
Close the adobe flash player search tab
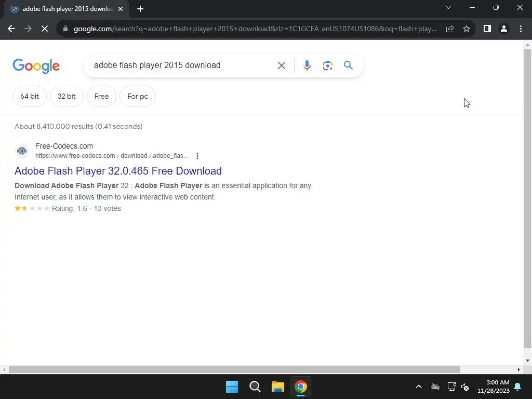pyautogui.click(x=121, y=9)
